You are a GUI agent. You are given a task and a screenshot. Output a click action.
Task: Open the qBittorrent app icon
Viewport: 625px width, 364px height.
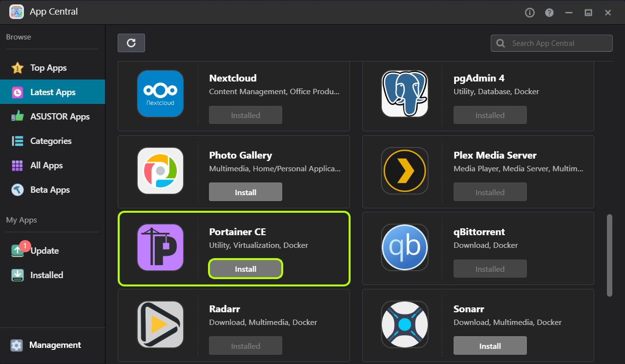click(405, 247)
